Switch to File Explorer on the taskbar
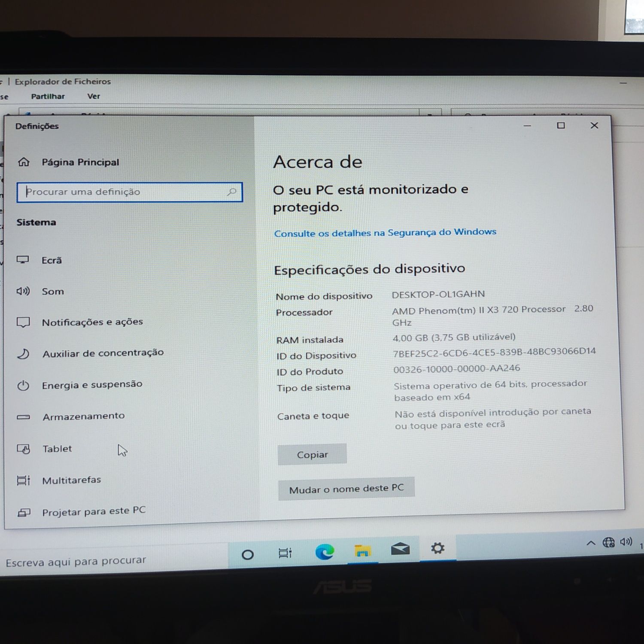Screen dimensions: 644x644 pyautogui.click(x=362, y=550)
